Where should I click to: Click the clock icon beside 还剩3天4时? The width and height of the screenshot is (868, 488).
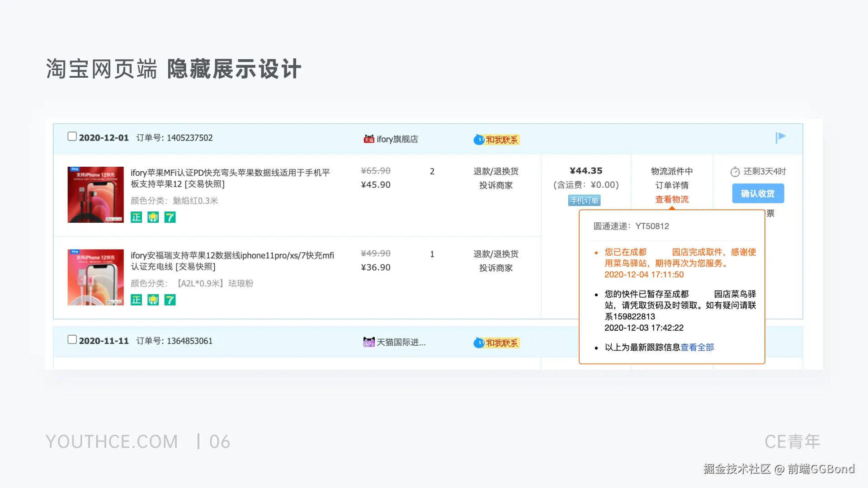click(735, 171)
